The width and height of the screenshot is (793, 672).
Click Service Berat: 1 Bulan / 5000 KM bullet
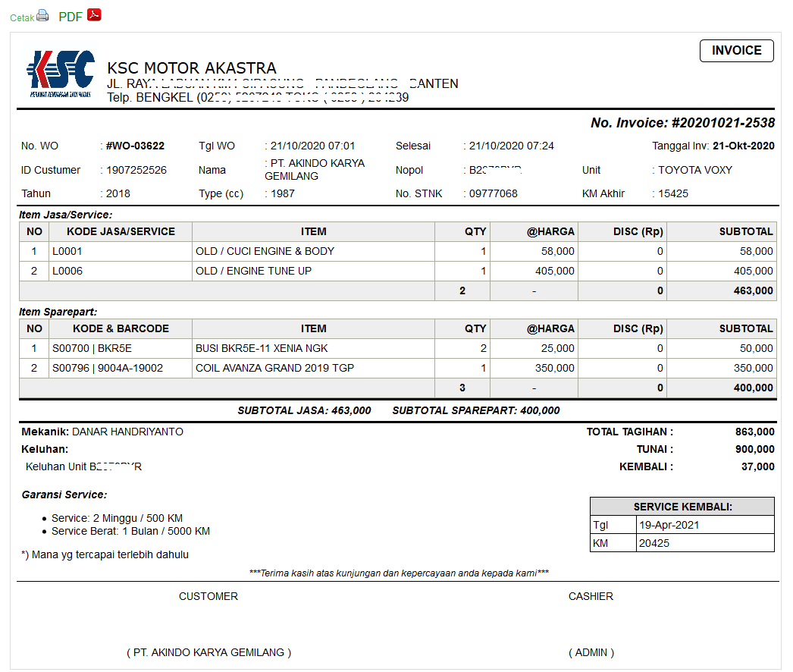point(130,531)
